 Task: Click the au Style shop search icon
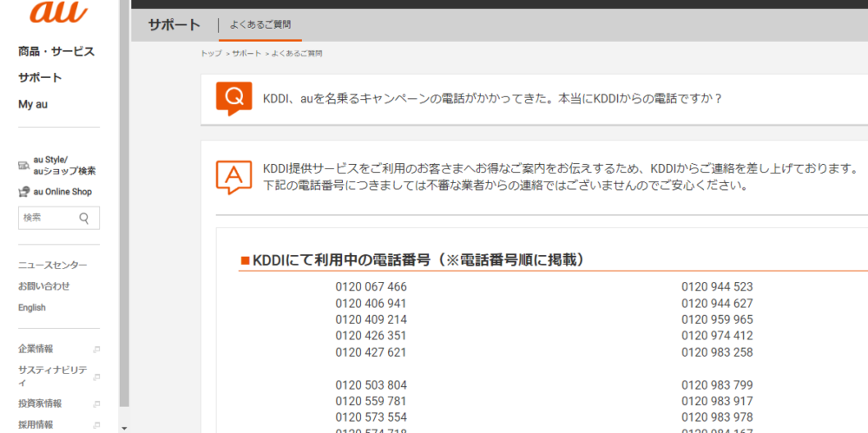[24, 165]
